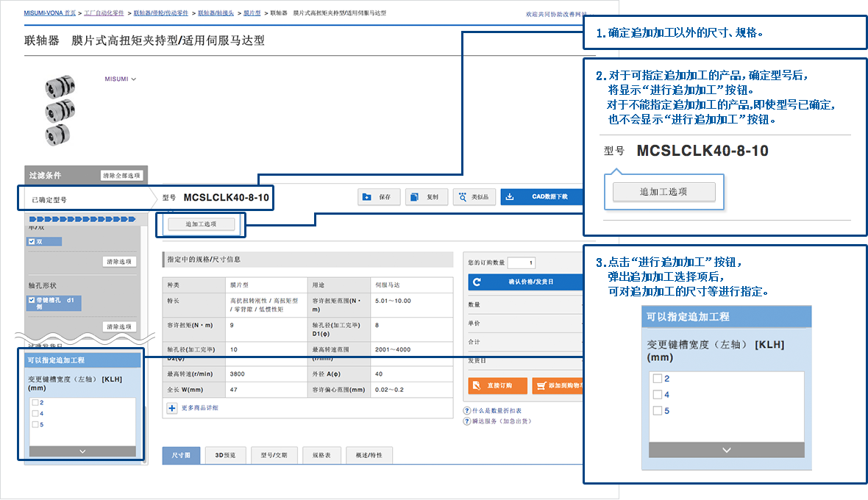The height and width of the screenshot is (500, 868).
Task: Click the similar products (类似品) search icon
Action: 462,197
